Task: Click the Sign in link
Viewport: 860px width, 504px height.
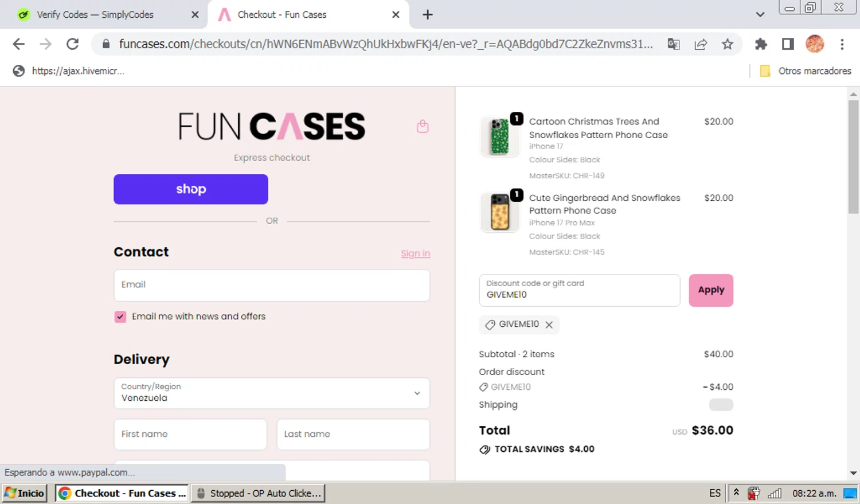Action: 415,253
